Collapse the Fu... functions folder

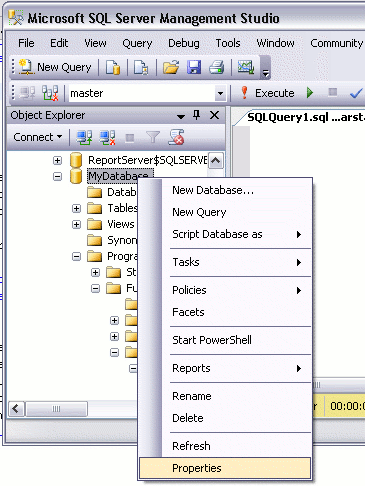tap(95, 288)
